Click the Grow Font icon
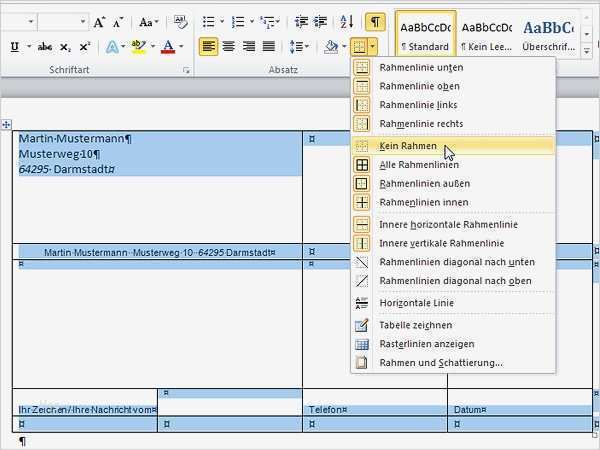The width and height of the screenshot is (600, 450). point(99,22)
